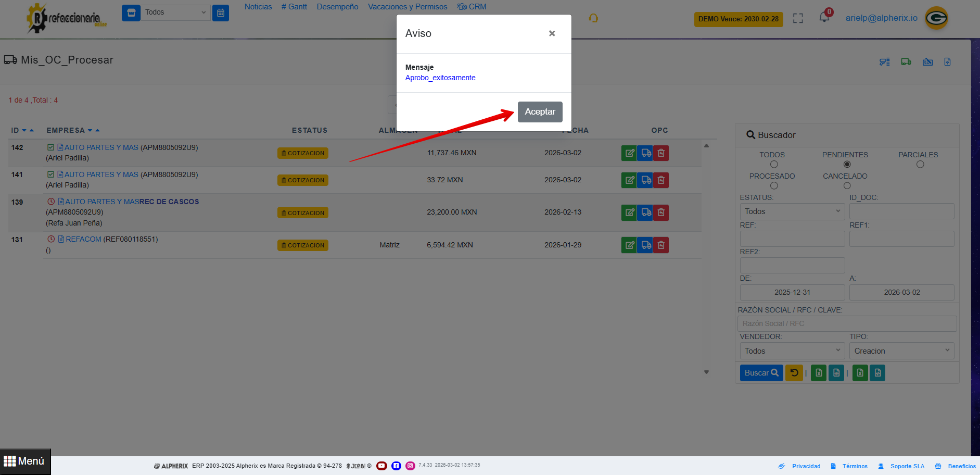Select the TODOS radio button

pos(774,165)
